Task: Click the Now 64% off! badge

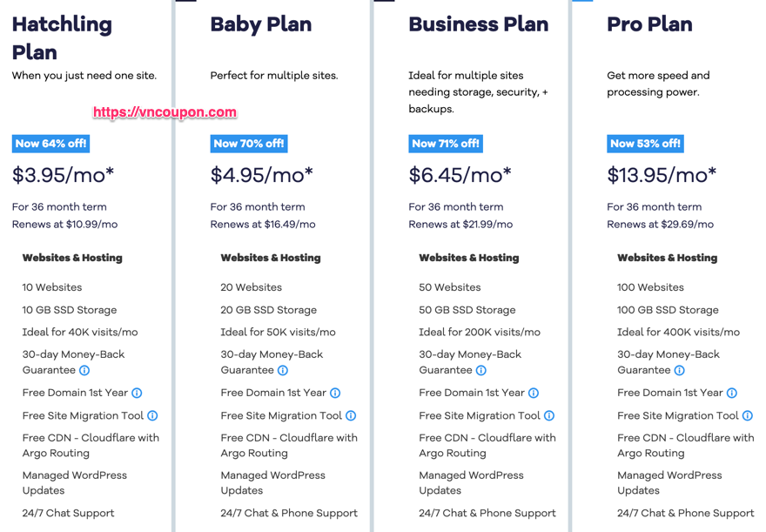Action: (x=50, y=144)
